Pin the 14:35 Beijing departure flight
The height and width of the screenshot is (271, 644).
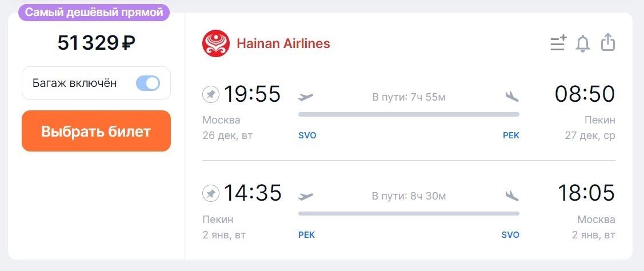tap(211, 193)
